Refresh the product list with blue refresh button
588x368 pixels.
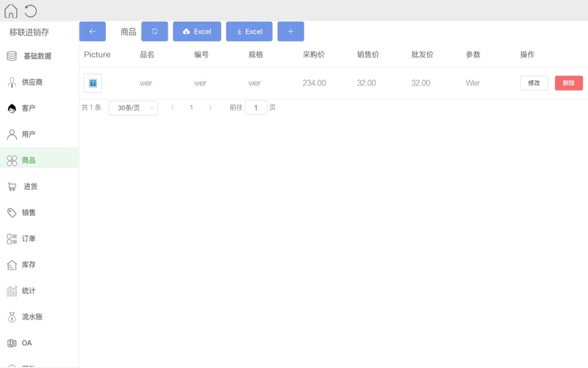[x=154, y=32]
